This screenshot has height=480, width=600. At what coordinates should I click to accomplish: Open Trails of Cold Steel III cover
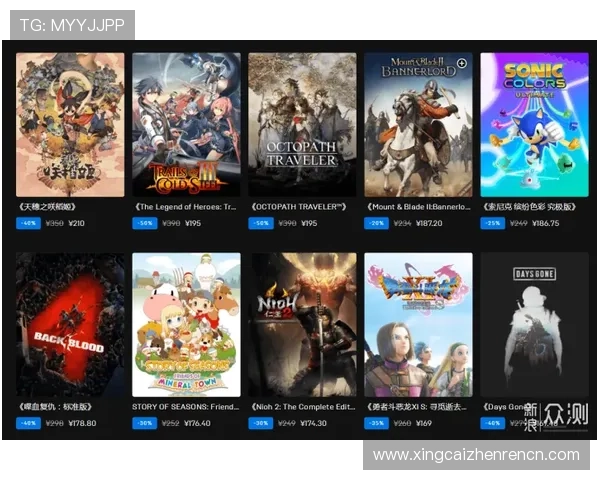tap(186, 125)
